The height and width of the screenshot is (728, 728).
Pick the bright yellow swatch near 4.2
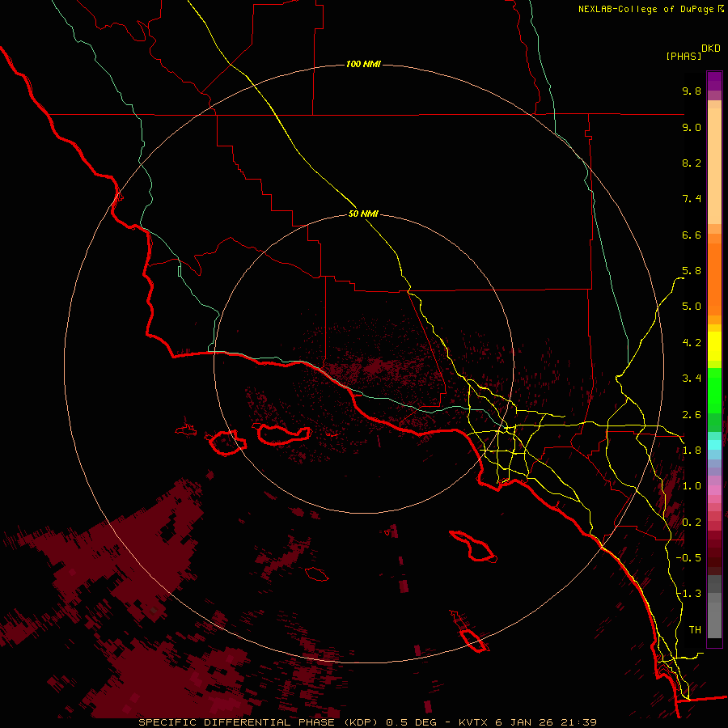(714, 345)
